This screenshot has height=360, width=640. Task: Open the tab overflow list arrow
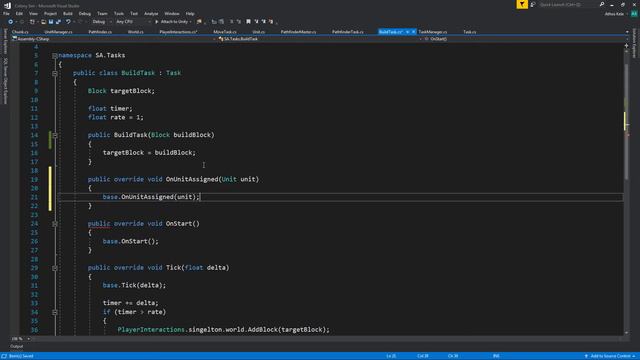[627, 32]
